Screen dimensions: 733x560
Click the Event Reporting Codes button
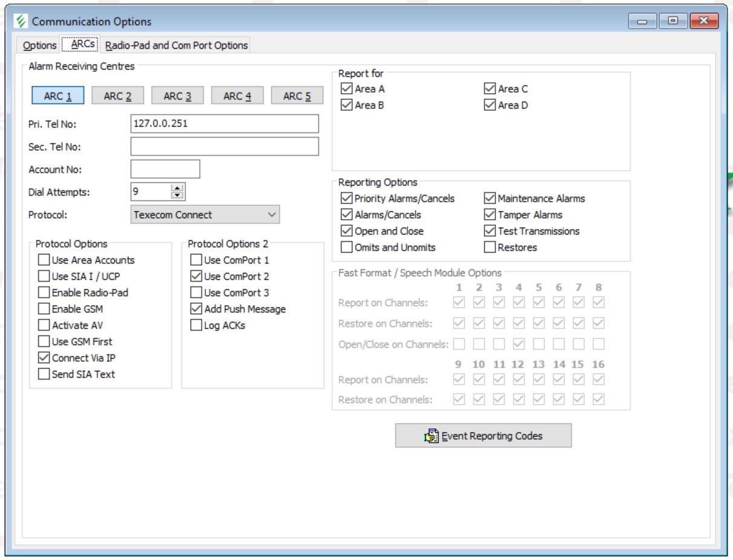tap(483, 436)
